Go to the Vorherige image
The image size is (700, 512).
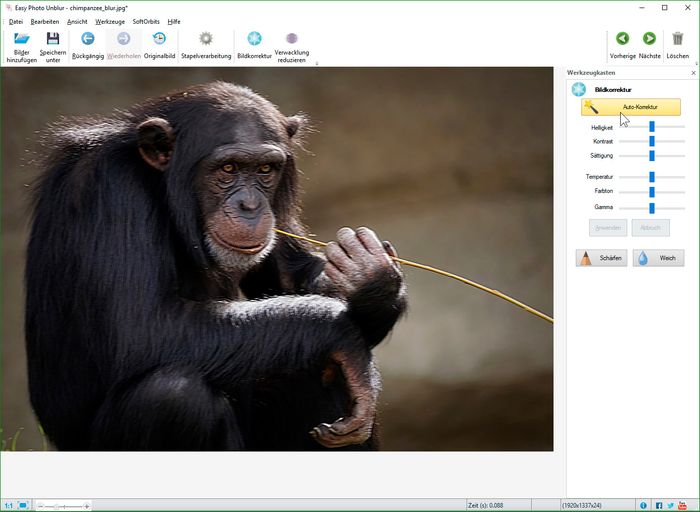pyautogui.click(x=622, y=39)
